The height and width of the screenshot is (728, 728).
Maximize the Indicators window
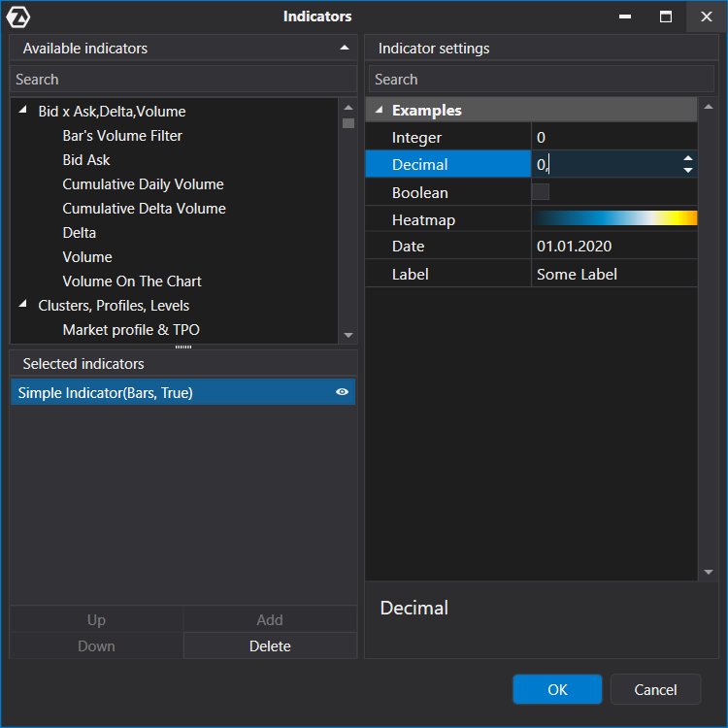666,17
